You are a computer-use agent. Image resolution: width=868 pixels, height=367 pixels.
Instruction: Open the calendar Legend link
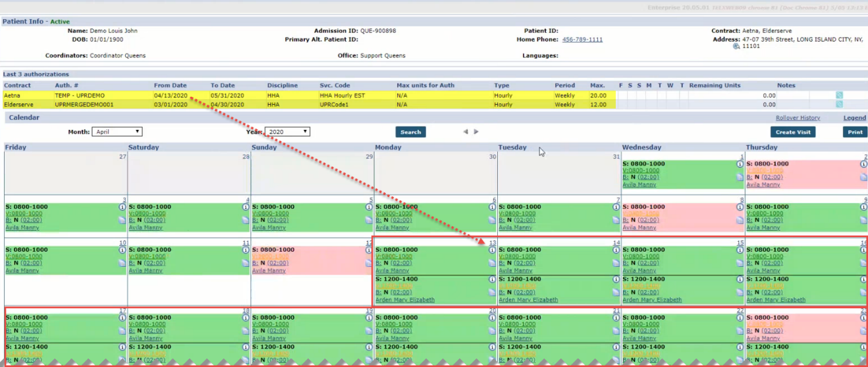tap(855, 118)
